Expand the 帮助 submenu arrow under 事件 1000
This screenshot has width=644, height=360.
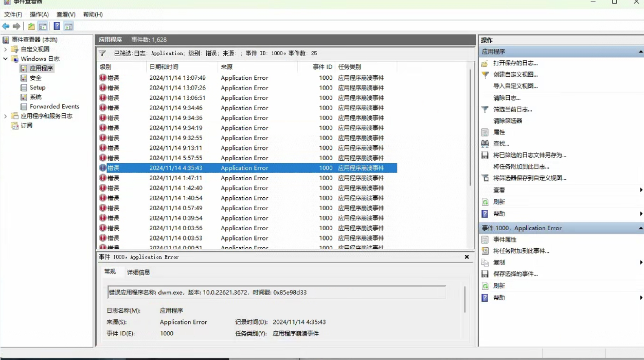641,298
